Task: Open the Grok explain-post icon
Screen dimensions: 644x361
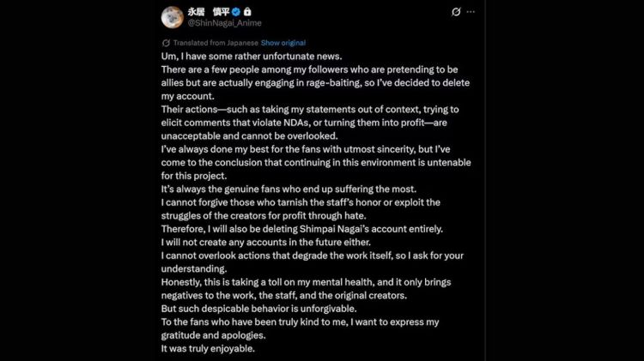Action: pos(456,13)
